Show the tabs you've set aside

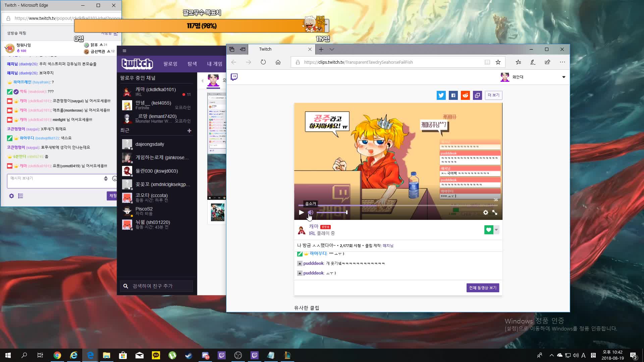[232, 49]
